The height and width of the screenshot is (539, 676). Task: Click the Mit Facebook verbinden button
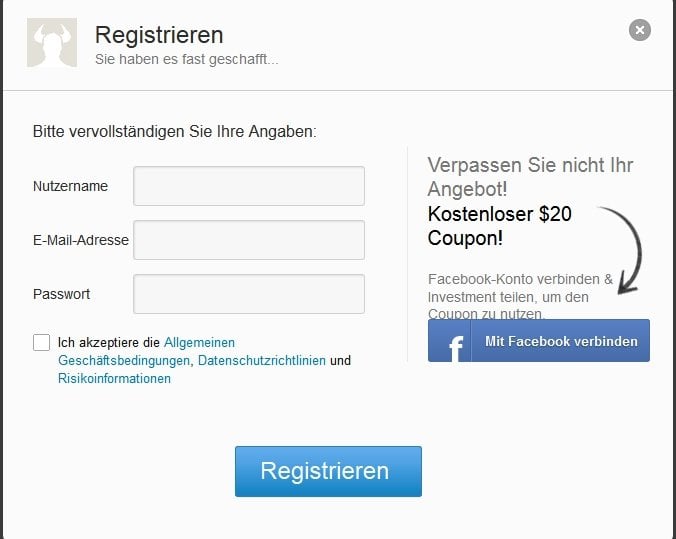[x=538, y=341]
